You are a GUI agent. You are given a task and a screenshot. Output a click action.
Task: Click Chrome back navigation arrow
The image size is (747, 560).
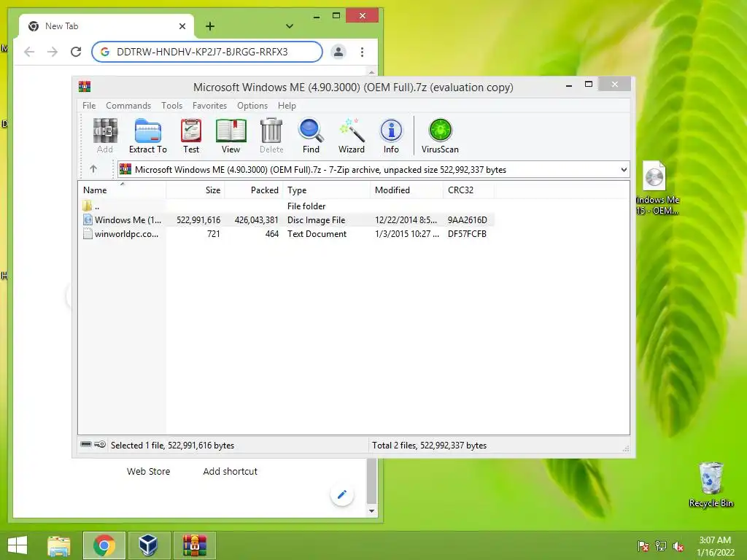[29, 52]
